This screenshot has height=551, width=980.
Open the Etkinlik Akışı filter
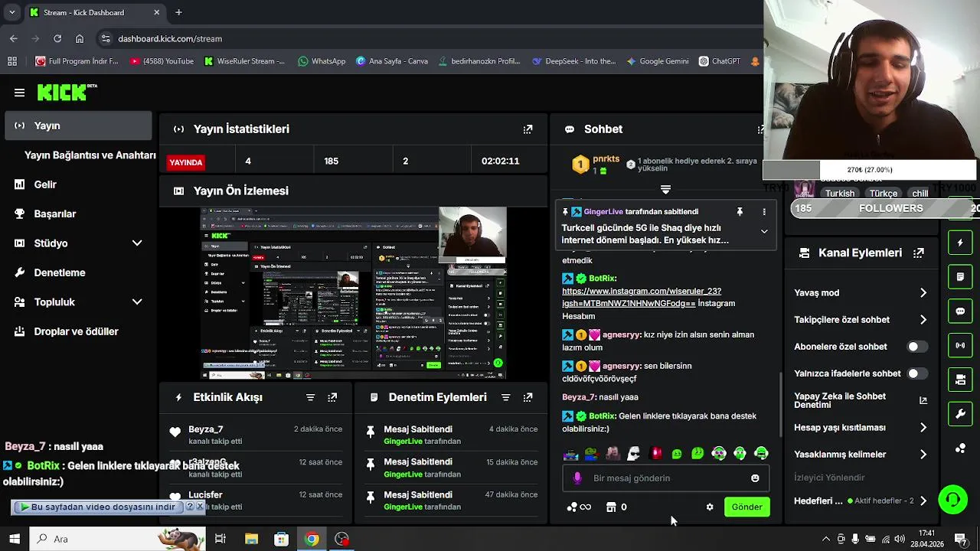310,397
